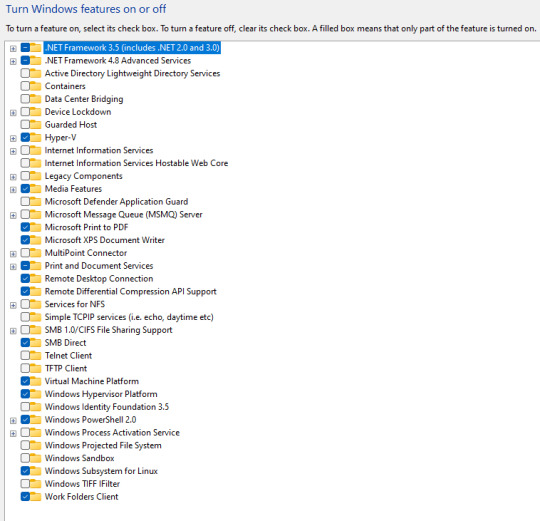Select the Windows Subsystem for Linux label

click(x=101, y=471)
